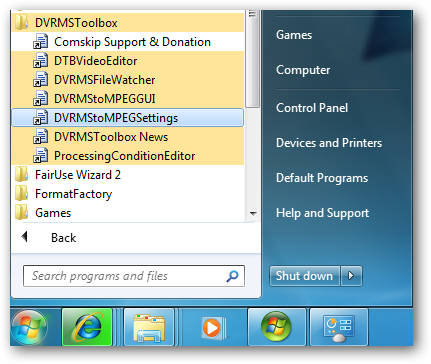Screen dimensions: 431x364
Task: Click the Back arrow icon
Action: (x=24, y=237)
